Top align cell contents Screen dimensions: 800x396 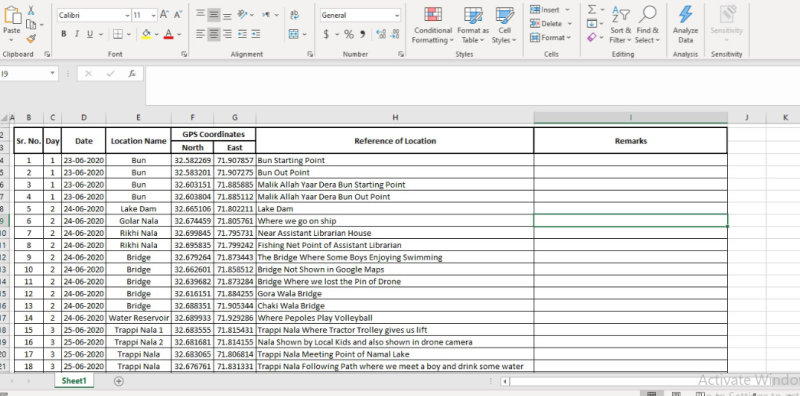point(201,15)
